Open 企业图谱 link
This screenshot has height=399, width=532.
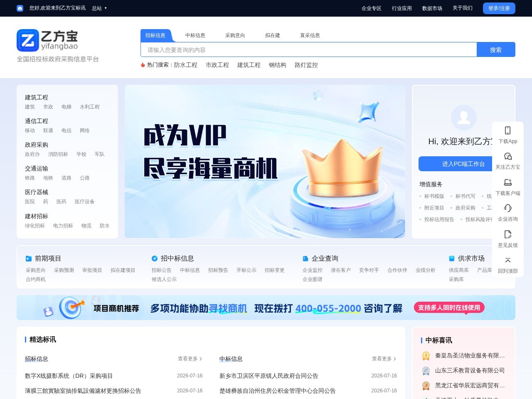(313, 279)
